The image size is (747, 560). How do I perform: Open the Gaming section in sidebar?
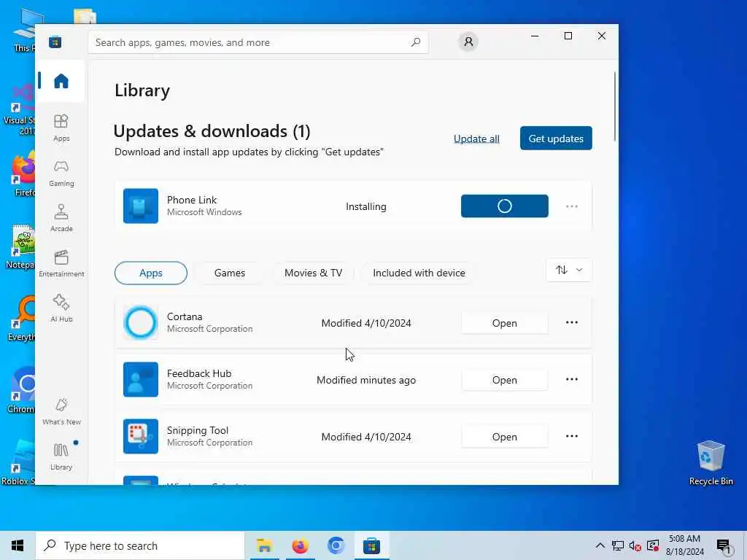tap(61, 174)
